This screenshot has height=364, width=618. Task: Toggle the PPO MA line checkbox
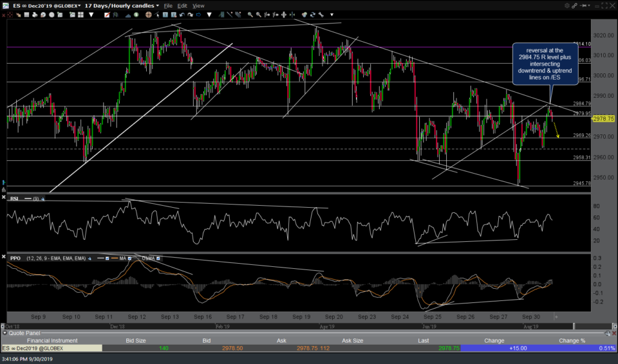[129, 259]
